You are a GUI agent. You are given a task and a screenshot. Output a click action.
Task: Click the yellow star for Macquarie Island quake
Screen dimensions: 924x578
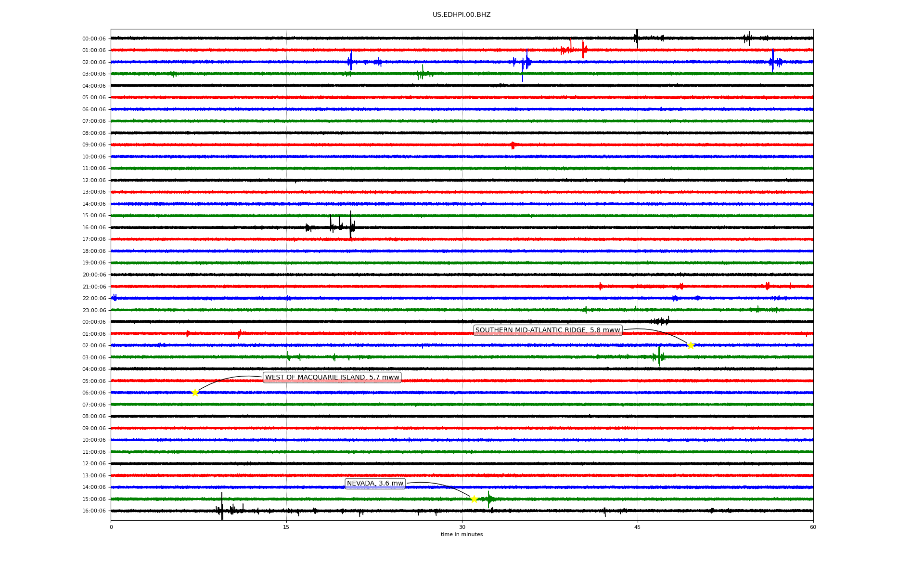[x=195, y=393]
